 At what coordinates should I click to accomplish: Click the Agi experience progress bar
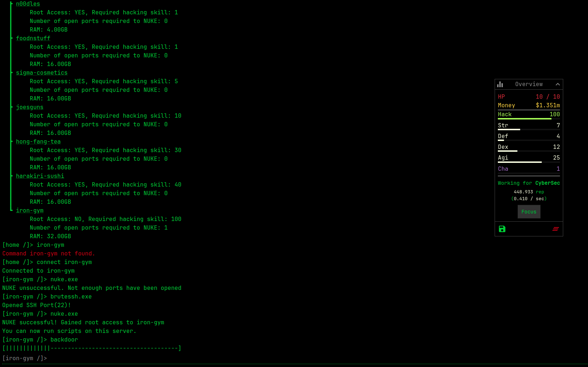pos(529,162)
